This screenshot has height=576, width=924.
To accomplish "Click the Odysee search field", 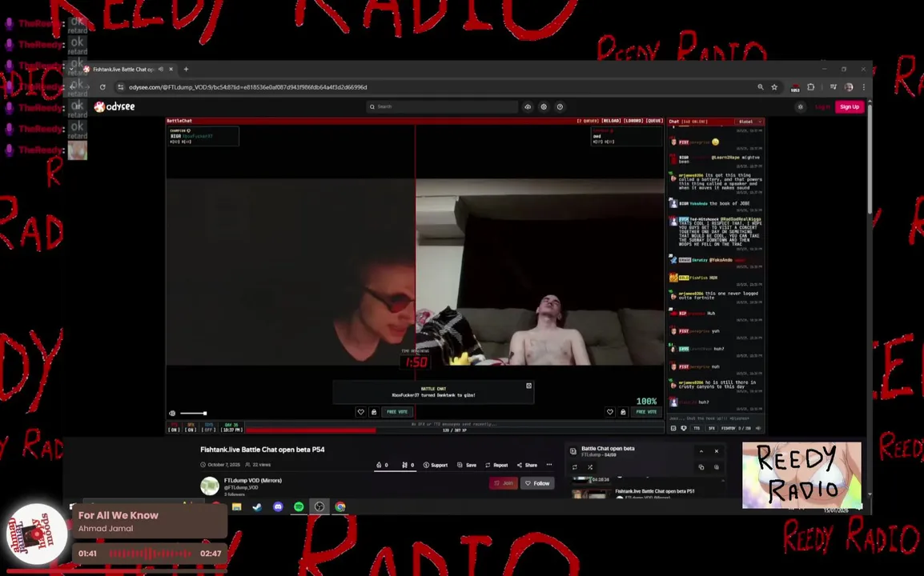I will click(442, 106).
